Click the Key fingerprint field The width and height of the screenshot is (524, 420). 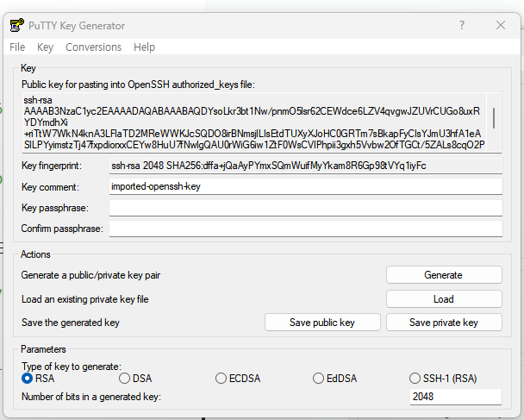tap(306, 166)
